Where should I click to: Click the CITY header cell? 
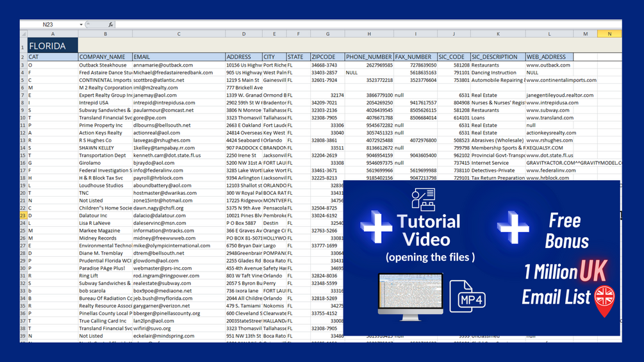[x=274, y=57]
